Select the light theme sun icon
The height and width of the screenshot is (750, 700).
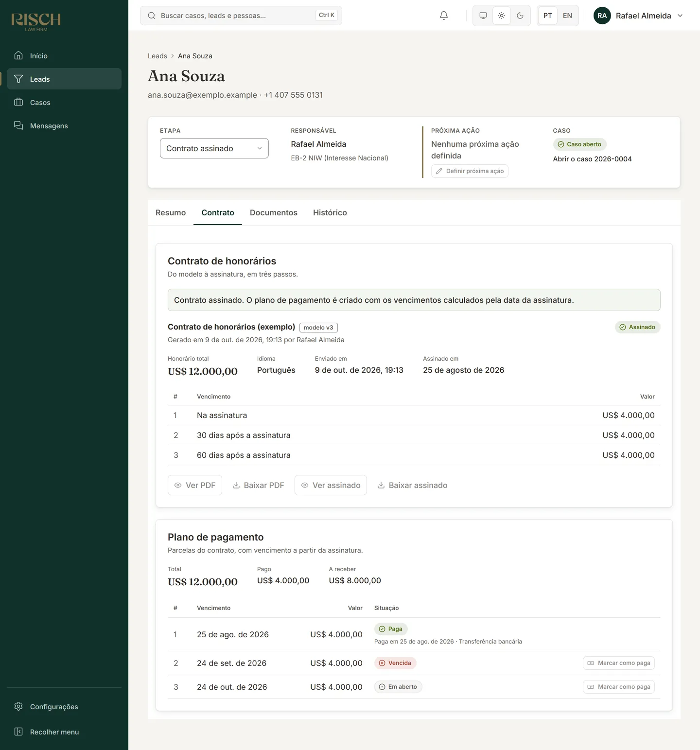(x=502, y=16)
